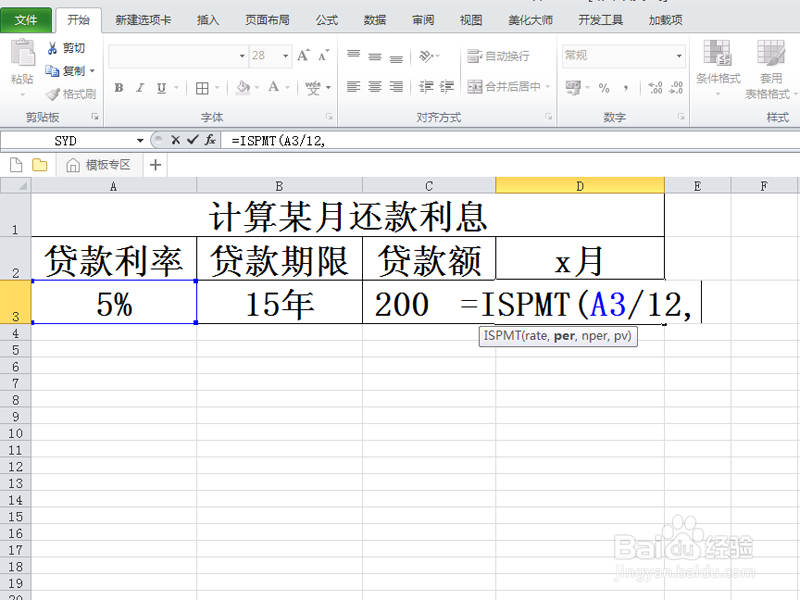Viewport: 800px width, 600px height.
Task: Switch to the 数据 Data tab
Action: 374,20
